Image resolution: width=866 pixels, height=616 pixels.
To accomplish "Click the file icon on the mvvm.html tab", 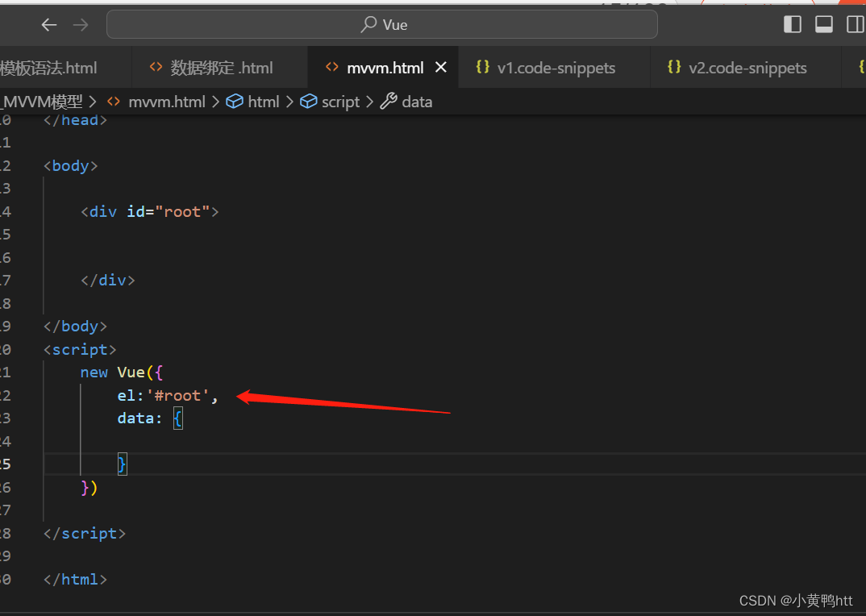I will 332,67.
